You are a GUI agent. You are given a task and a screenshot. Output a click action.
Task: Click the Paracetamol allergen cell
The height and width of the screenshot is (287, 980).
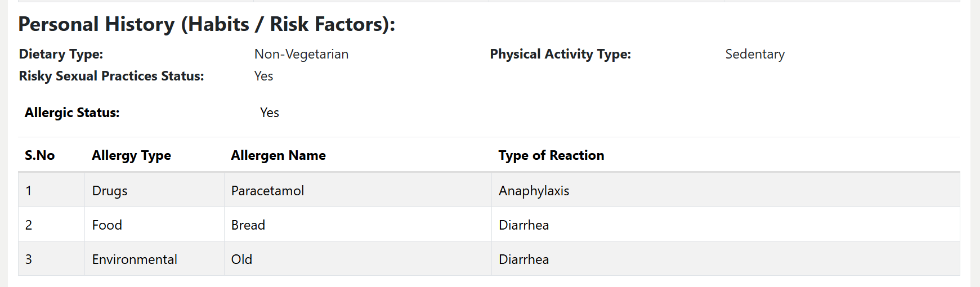[x=267, y=191]
